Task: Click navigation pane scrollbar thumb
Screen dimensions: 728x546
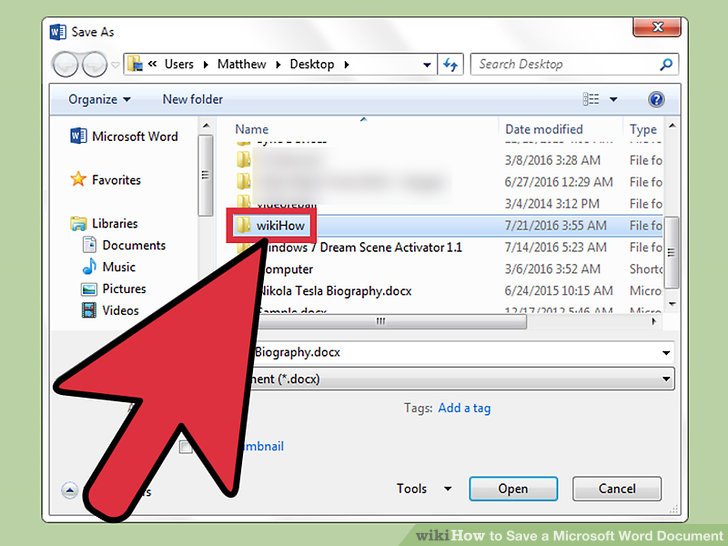Action: pos(205,175)
